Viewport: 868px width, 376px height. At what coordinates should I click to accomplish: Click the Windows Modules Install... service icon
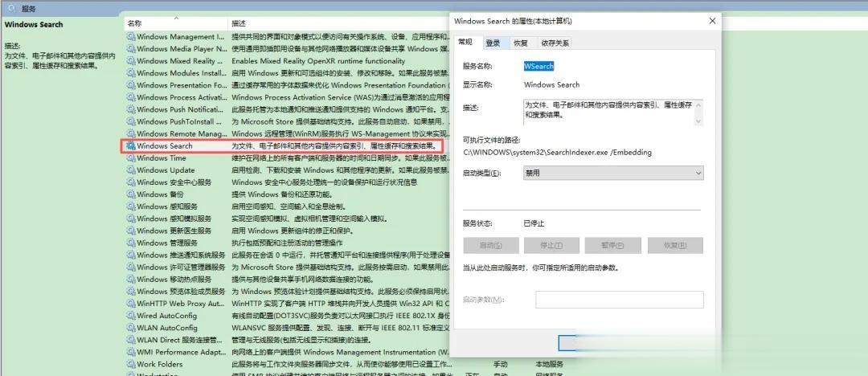point(131,73)
